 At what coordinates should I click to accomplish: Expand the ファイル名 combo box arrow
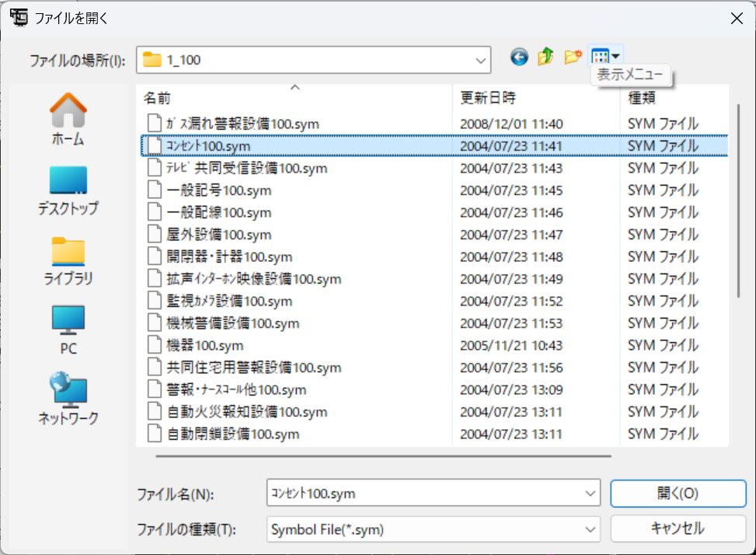[x=590, y=493]
